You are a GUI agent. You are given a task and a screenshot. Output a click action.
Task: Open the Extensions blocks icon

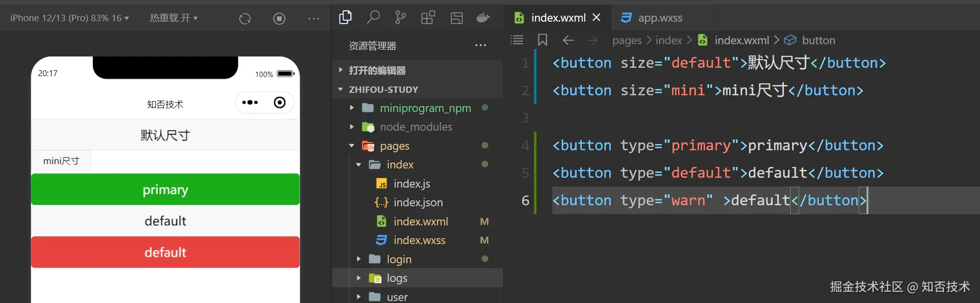(428, 18)
